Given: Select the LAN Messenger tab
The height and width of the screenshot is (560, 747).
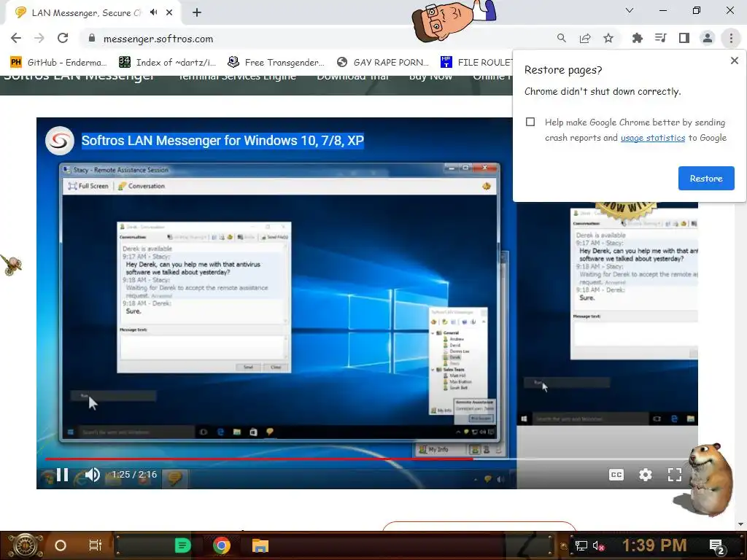Looking at the screenshot, I should 86,13.
